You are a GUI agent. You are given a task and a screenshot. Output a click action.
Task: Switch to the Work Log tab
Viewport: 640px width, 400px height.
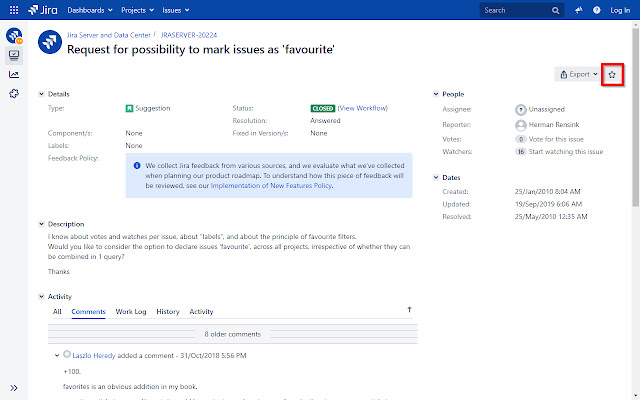pyautogui.click(x=131, y=311)
